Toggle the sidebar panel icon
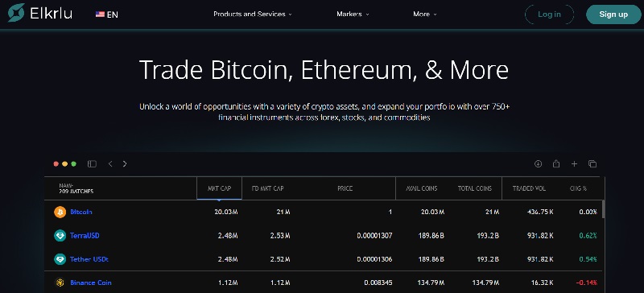Viewport: 644px width, 293px height. click(92, 164)
